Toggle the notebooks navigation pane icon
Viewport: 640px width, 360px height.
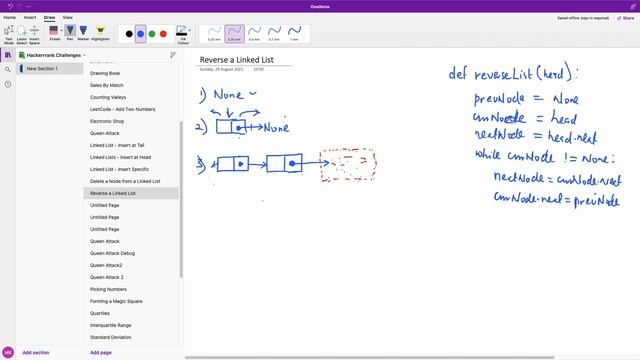(x=8, y=55)
